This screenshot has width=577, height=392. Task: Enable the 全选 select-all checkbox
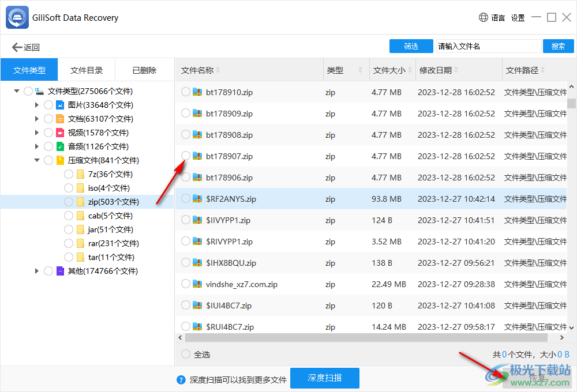[x=185, y=354]
